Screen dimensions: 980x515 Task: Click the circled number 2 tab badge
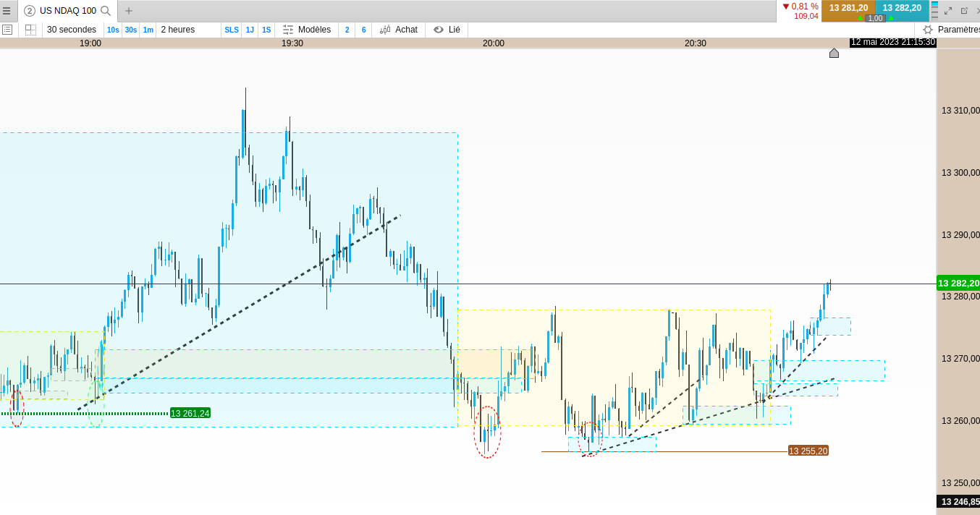pyautogui.click(x=30, y=11)
